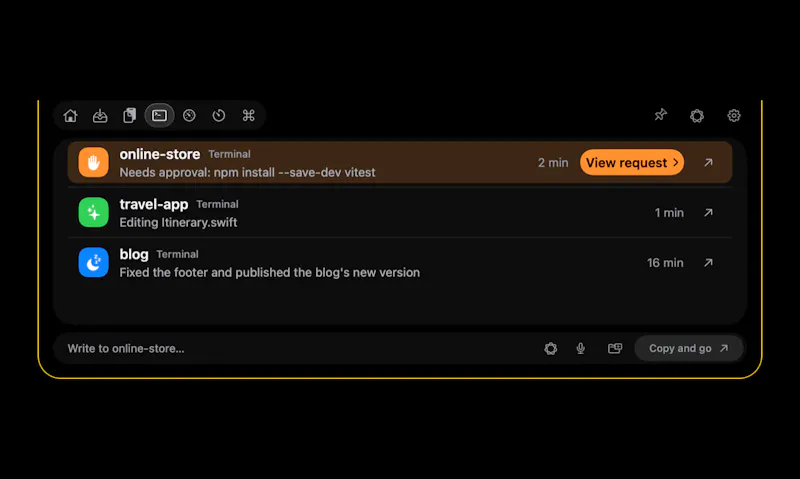Open the history clock icon
This screenshot has height=479, width=800.
tap(219, 116)
